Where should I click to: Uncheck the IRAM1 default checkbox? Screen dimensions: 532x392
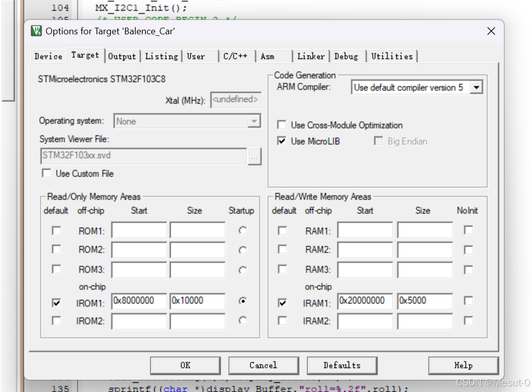coord(282,302)
